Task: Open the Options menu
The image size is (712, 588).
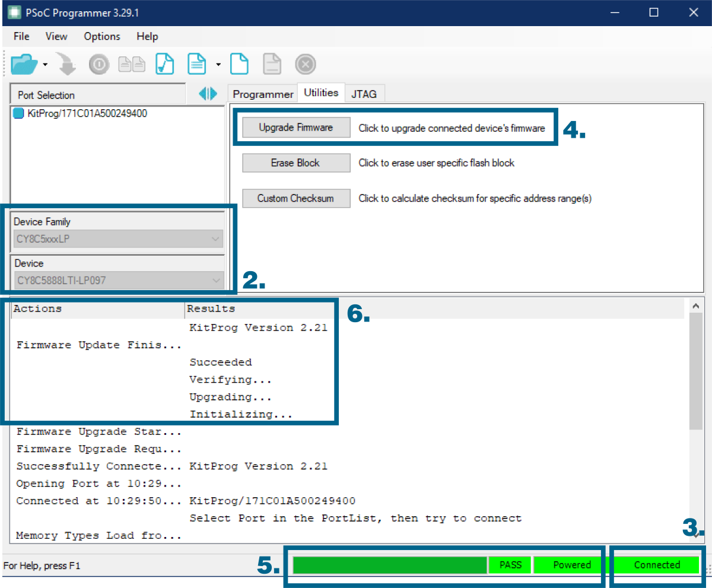Action: point(102,36)
